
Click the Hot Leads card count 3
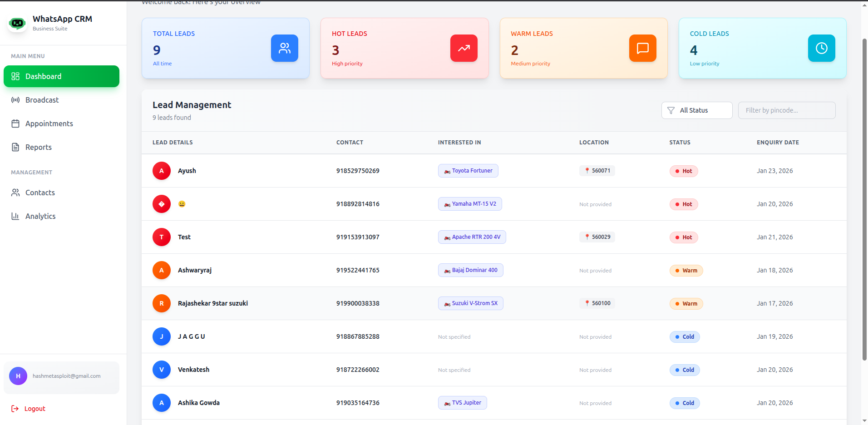pos(335,50)
